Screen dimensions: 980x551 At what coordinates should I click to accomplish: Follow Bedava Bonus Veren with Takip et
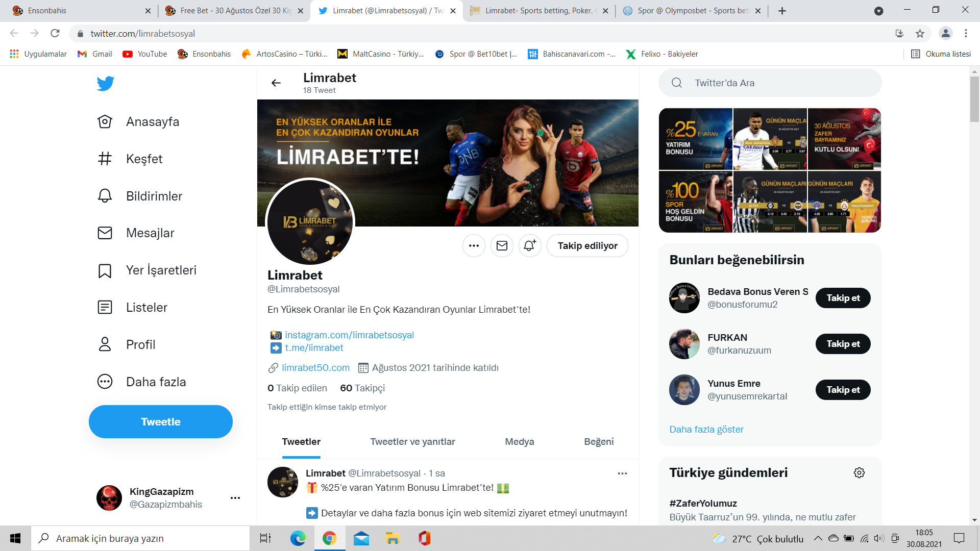843,298
